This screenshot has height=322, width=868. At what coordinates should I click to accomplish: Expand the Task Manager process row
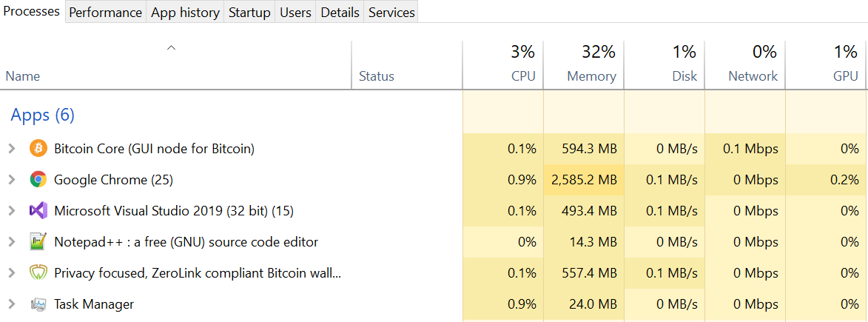(12, 303)
